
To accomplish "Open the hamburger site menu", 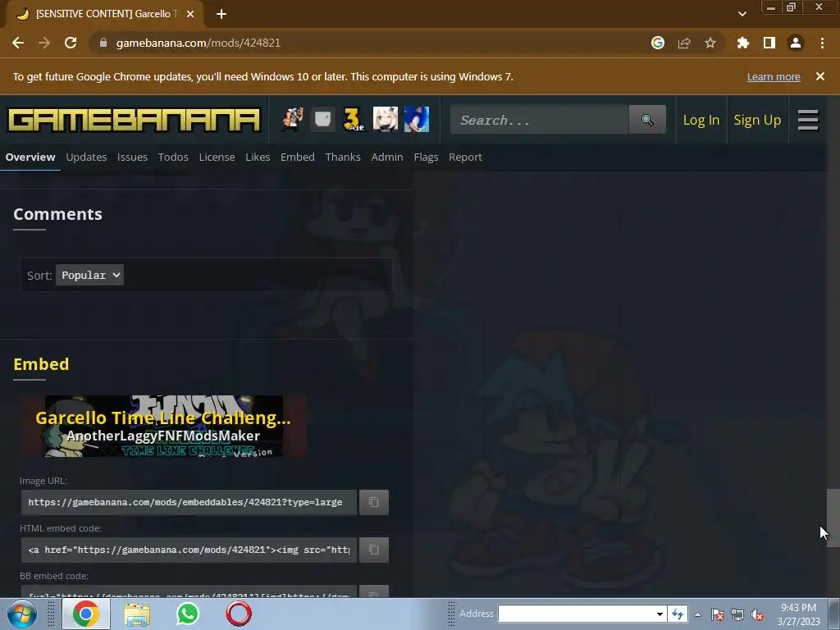I will [808, 120].
